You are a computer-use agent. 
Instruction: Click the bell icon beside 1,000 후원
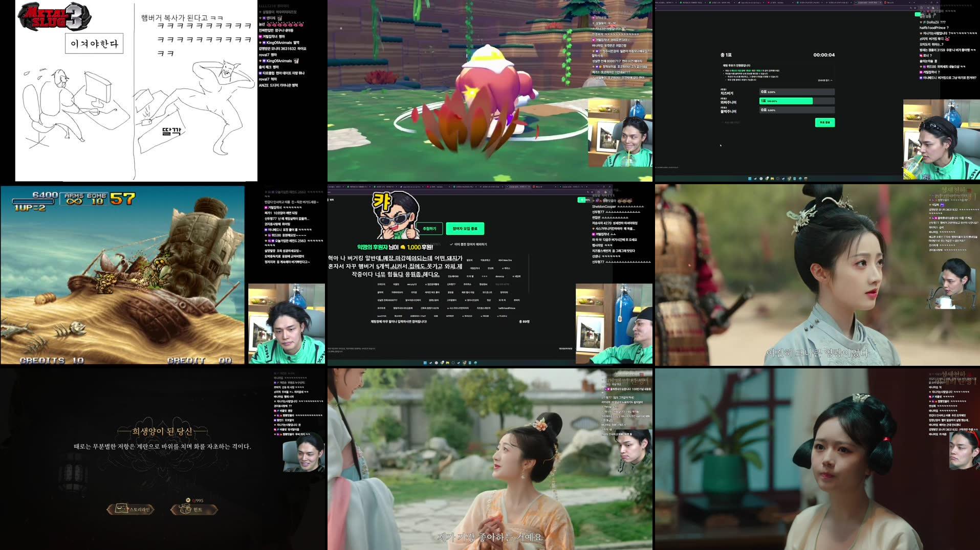click(x=403, y=248)
